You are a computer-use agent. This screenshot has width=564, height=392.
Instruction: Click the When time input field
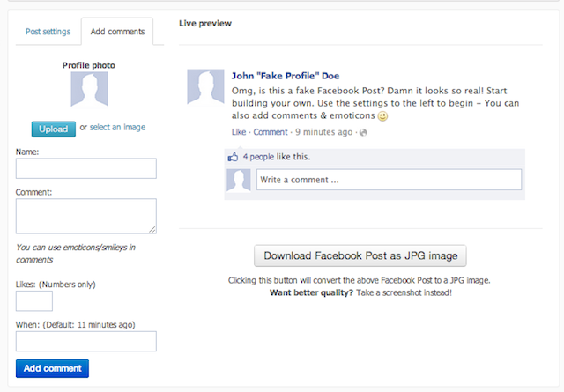pyautogui.click(x=86, y=341)
